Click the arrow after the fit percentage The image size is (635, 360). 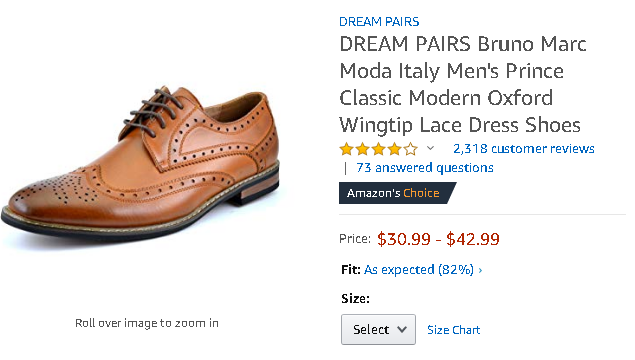480,270
